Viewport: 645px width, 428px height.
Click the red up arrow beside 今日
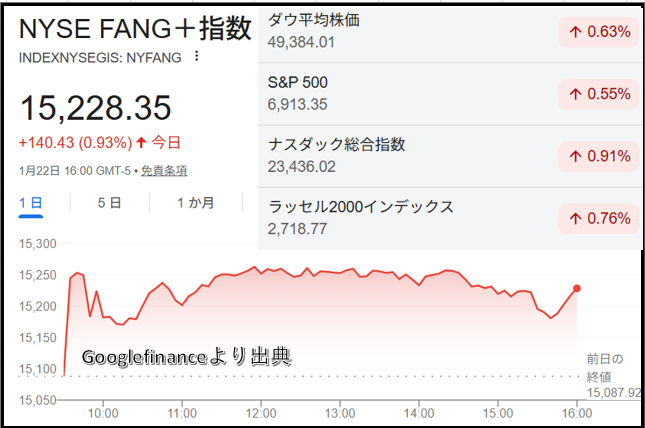[141, 141]
